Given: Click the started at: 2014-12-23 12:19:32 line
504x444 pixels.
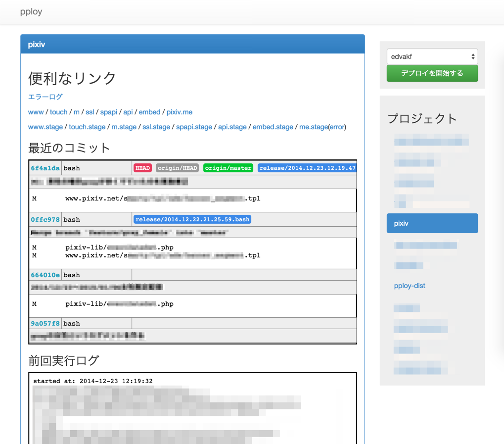Looking at the screenshot, I should coord(93,381).
